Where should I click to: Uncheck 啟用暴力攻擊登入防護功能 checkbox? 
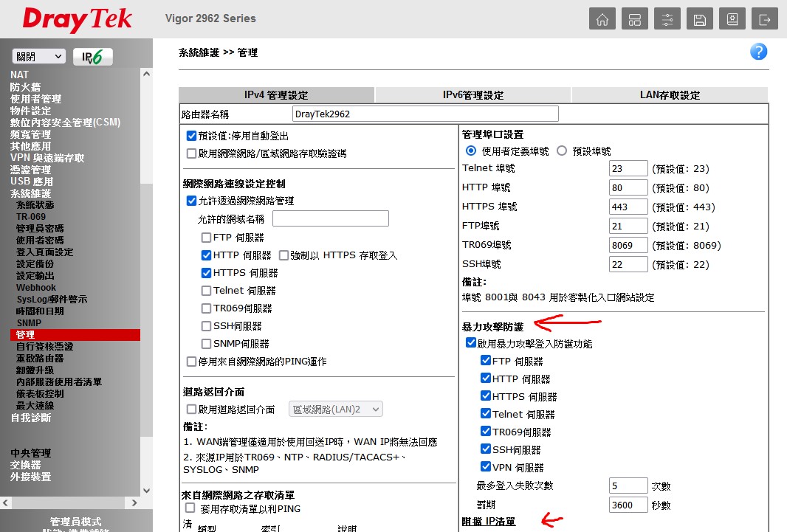click(x=470, y=343)
